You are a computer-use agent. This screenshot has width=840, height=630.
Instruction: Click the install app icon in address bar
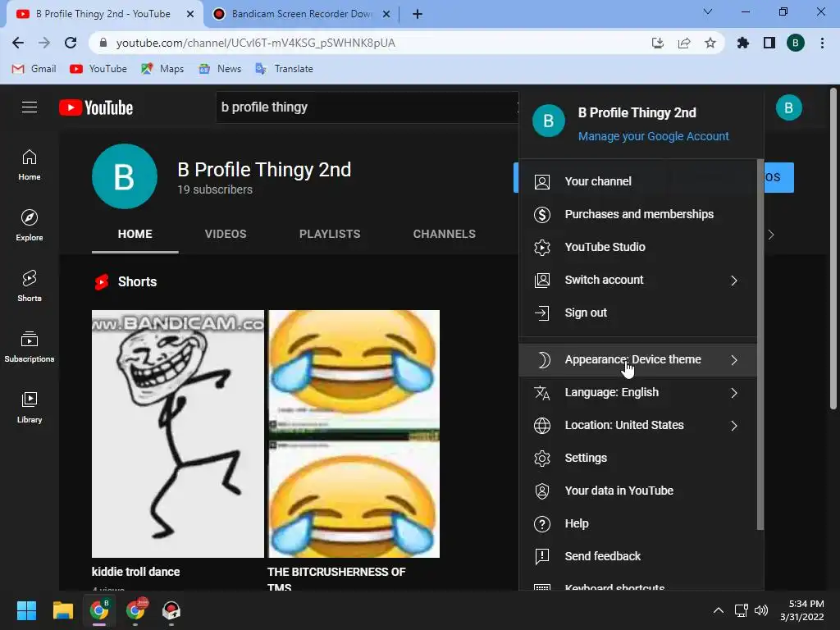click(658, 43)
